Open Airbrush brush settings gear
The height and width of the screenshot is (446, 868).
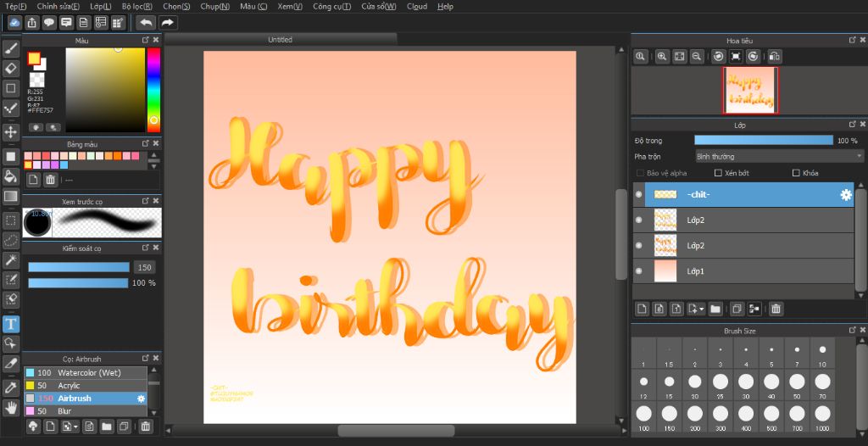point(142,399)
